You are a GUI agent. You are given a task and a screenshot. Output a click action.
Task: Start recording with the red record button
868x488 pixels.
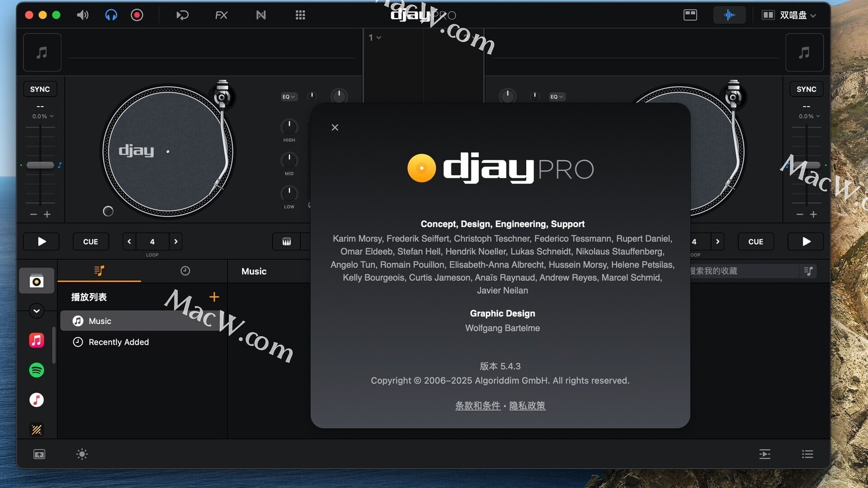point(137,15)
